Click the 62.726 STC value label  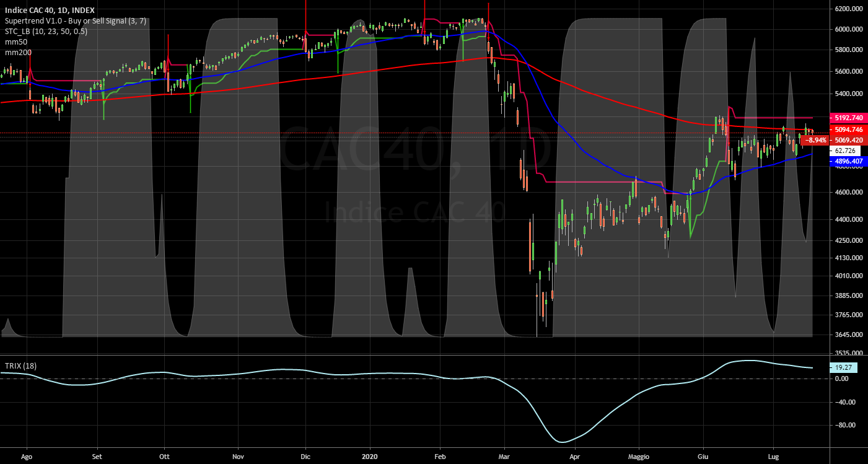(x=845, y=151)
